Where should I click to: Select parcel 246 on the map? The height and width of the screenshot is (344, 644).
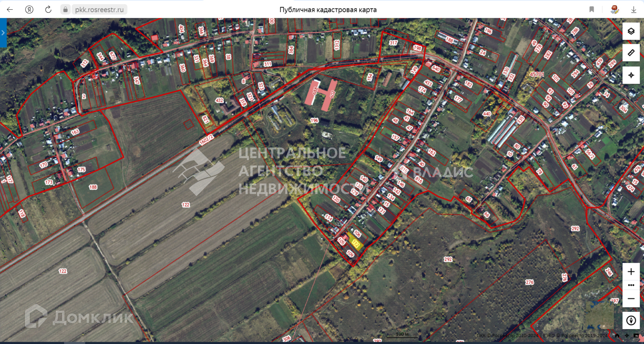[x=609, y=272]
